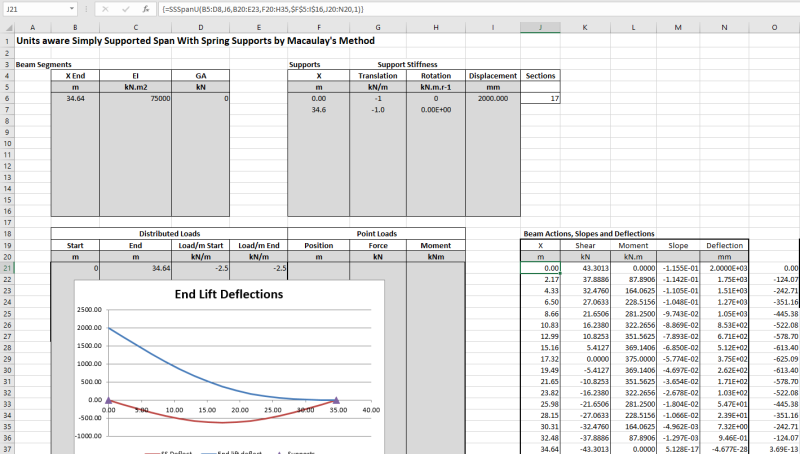The width and height of the screenshot is (800, 454).
Task: Click the spreadsheet title cell in row 1
Action: coord(195,41)
